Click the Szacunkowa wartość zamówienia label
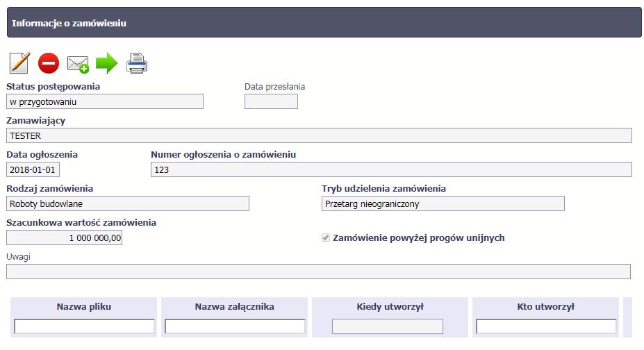 (81, 222)
